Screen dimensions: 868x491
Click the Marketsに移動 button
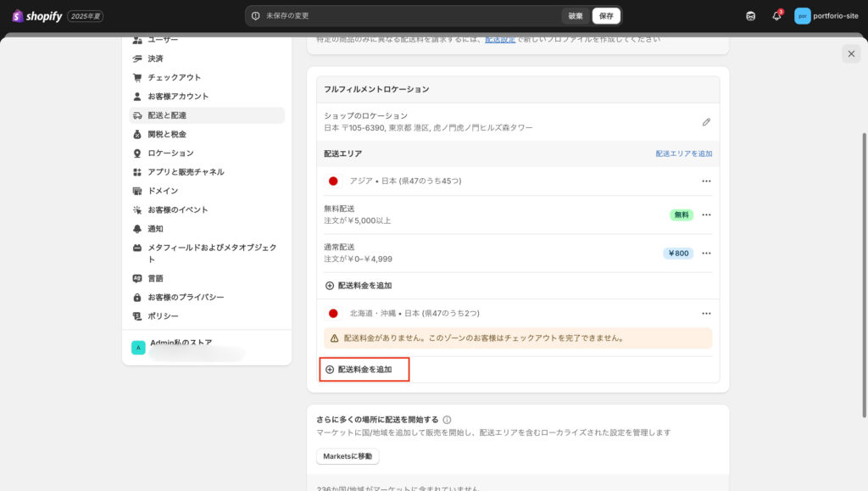point(348,456)
